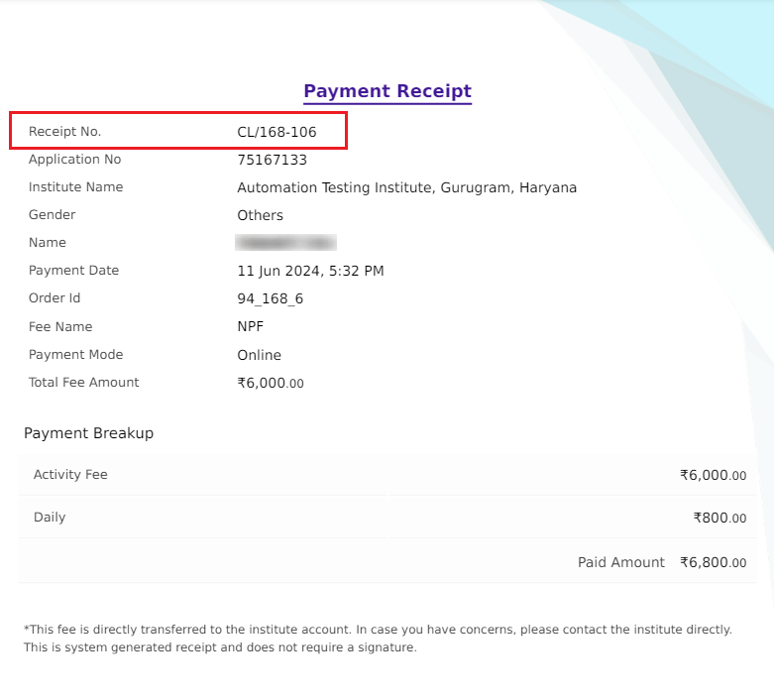Select the receipt number CL/168-106
The height and width of the screenshot is (700, 774).
[x=276, y=132]
